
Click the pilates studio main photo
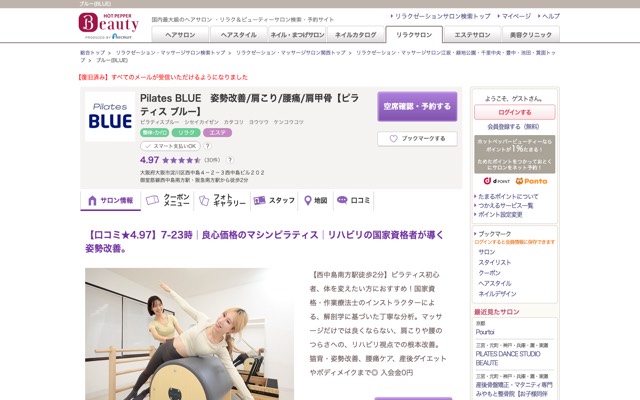point(189,334)
